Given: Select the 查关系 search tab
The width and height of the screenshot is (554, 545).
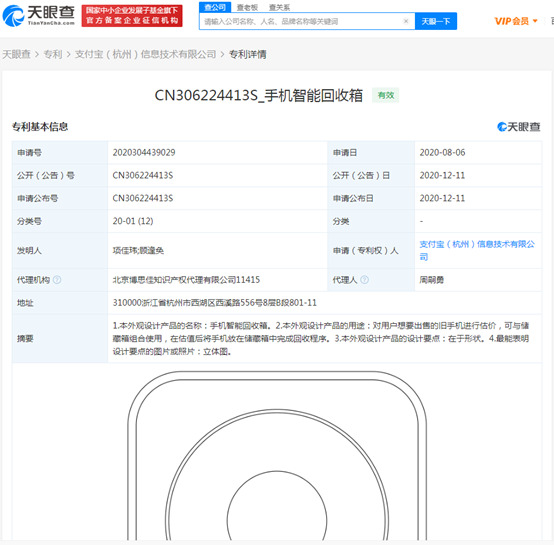Looking at the screenshot, I should [279, 7].
